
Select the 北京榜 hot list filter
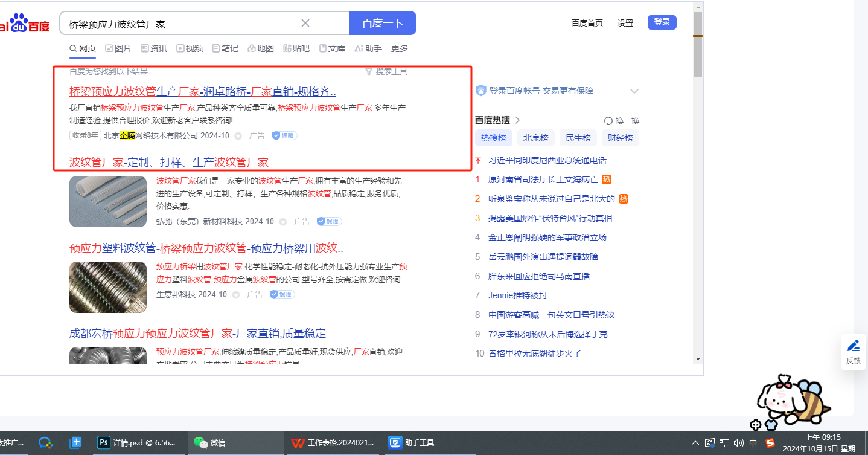pos(535,138)
